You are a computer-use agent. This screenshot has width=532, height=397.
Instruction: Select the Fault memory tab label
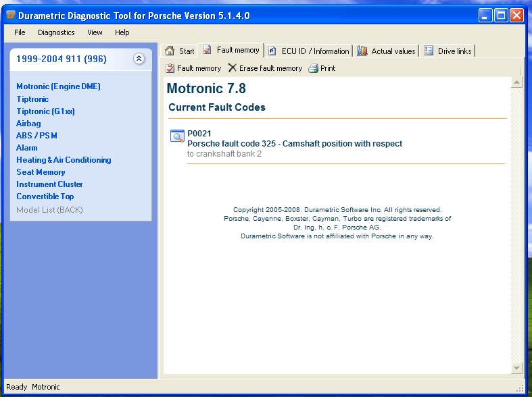coord(238,50)
